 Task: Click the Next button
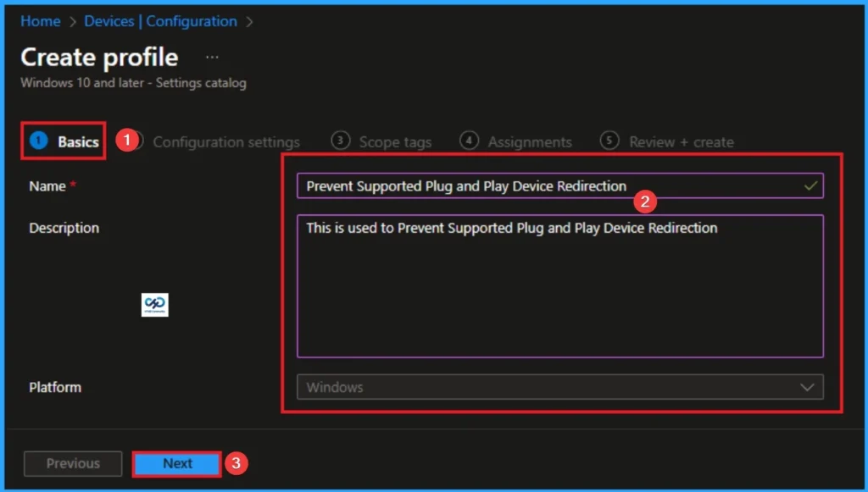pos(177,463)
